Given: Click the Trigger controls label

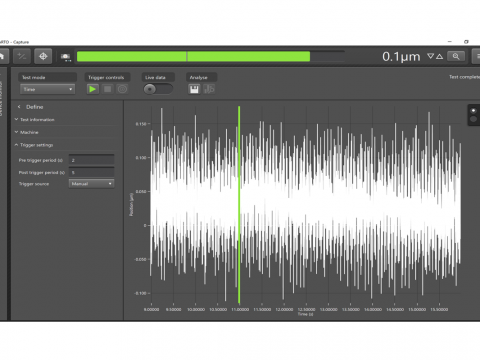Looking at the screenshot, I should pyautogui.click(x=106, y=77).
